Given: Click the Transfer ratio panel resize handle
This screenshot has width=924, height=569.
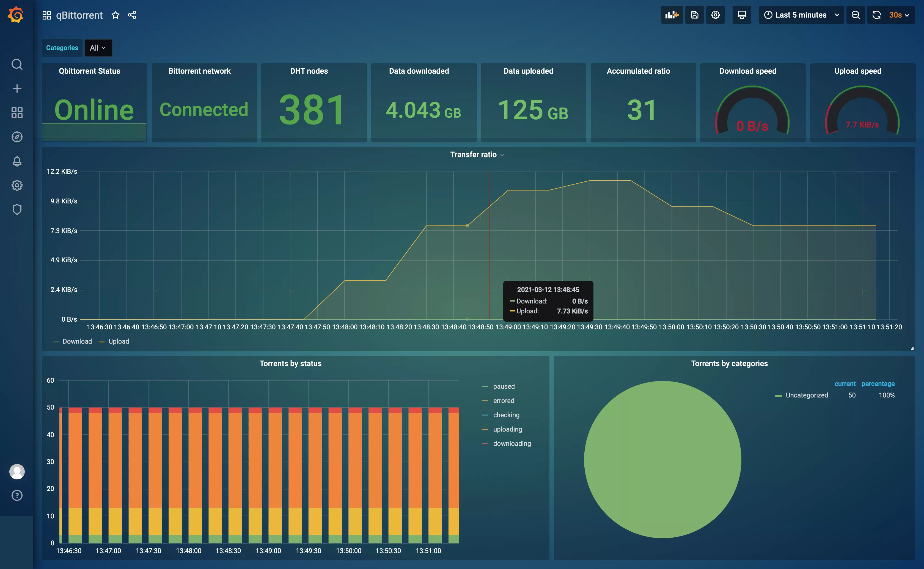Looking at the screenshot, I should [x=912, y=348].
